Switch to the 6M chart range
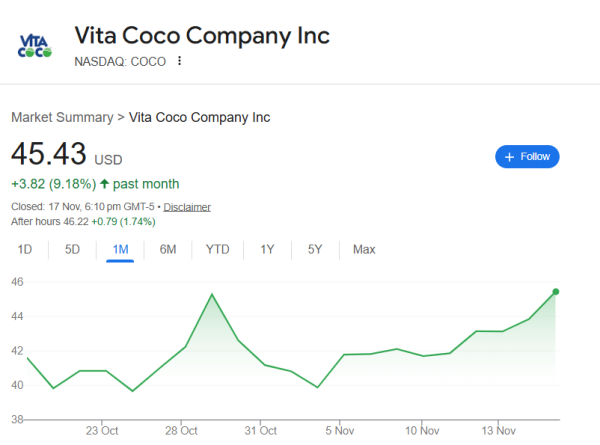 pyautogui.click(x=168, y=249)
